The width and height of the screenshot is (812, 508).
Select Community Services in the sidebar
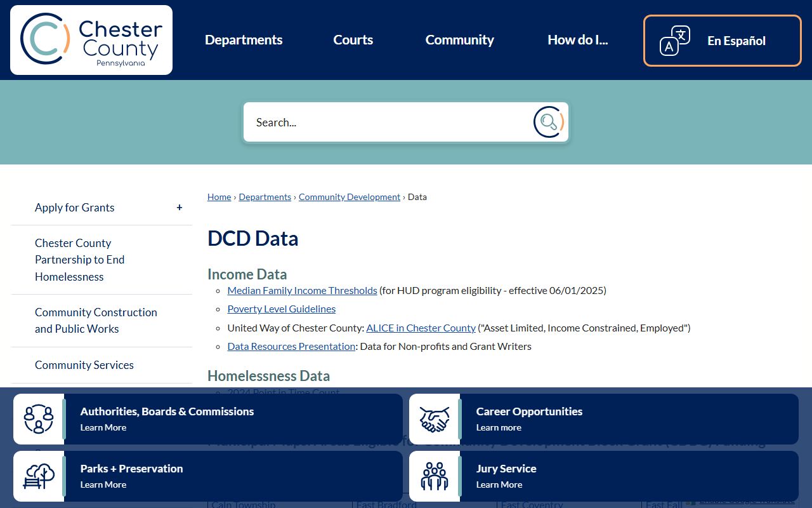[x=84, y=365]
